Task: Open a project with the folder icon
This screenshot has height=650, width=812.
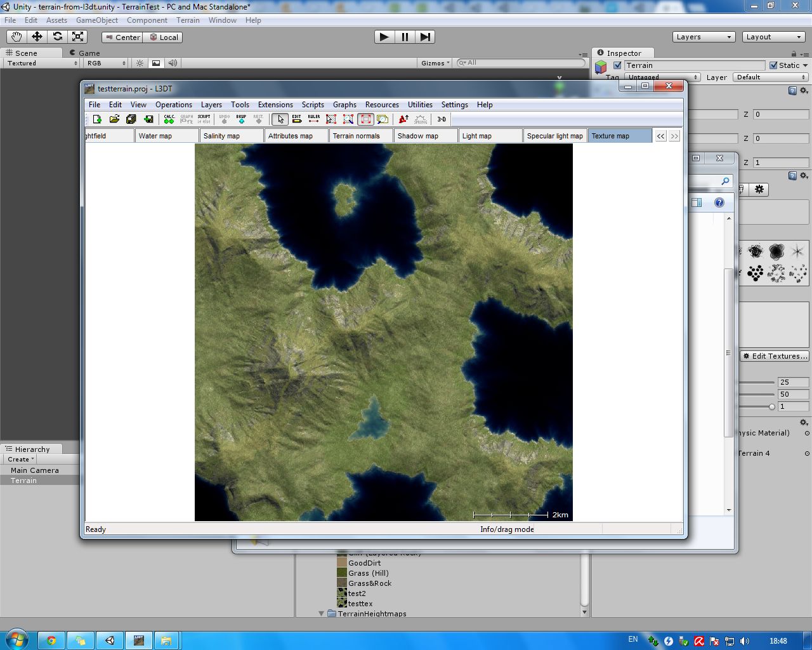Action: 114,119
